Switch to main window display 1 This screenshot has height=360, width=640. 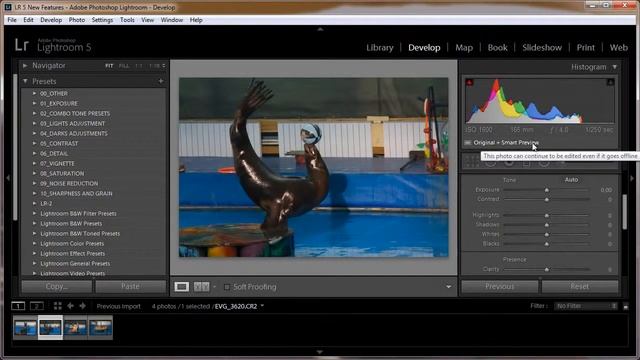click(18, 306)
